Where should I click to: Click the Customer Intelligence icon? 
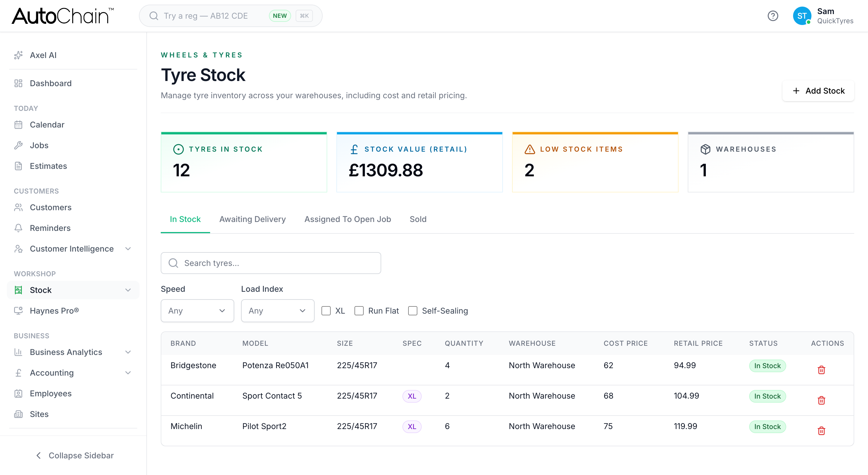(19, 249)
